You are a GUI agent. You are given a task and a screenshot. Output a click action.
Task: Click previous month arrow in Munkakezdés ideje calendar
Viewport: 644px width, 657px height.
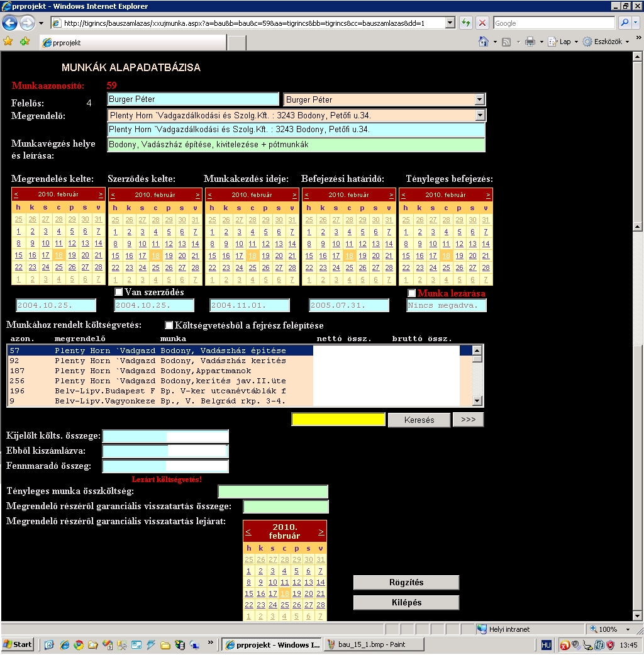pyautogui.click(x=210, y=195)
